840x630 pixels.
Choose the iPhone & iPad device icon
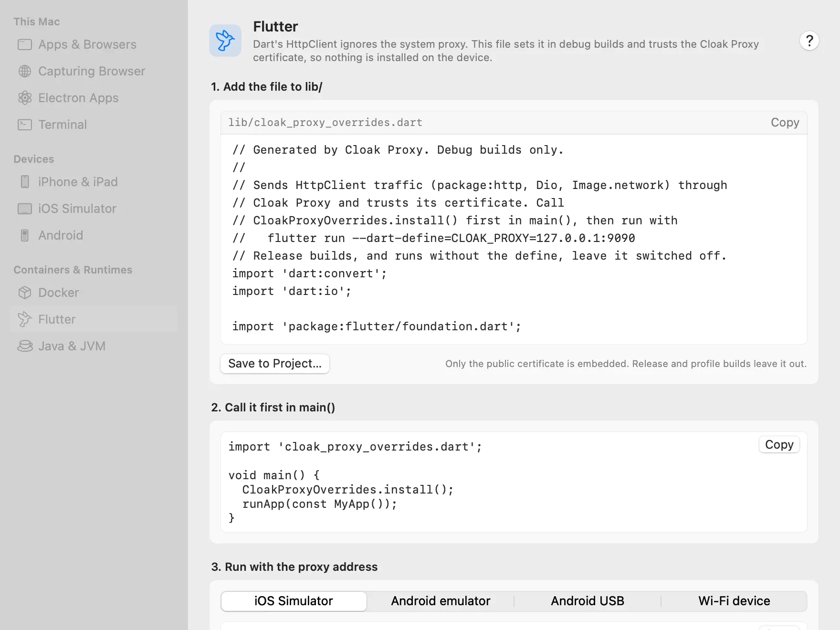pyautogui.click(x=25, y=182)
